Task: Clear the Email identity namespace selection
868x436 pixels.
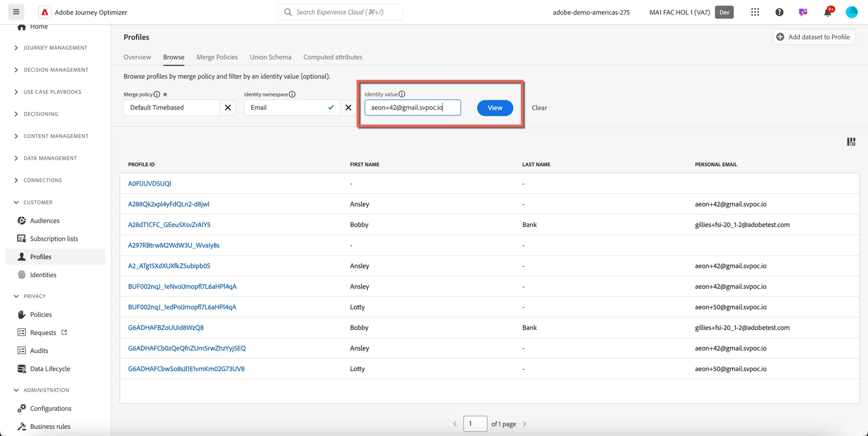Action: click(x=348, y=107)
